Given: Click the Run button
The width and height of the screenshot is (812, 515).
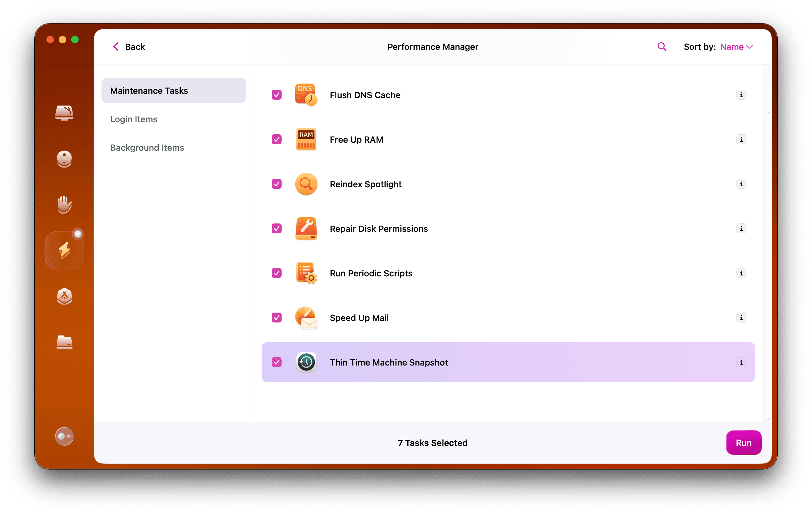Looking at the screenshot, I should (744, 443).
